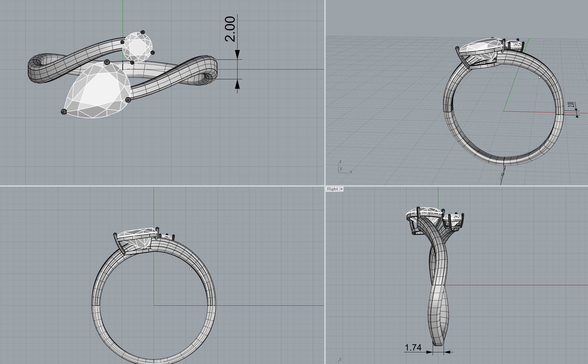588x364 pixels.
Task: Click the pear stone tip prong in Top viewport
Action: pos(64,112)
